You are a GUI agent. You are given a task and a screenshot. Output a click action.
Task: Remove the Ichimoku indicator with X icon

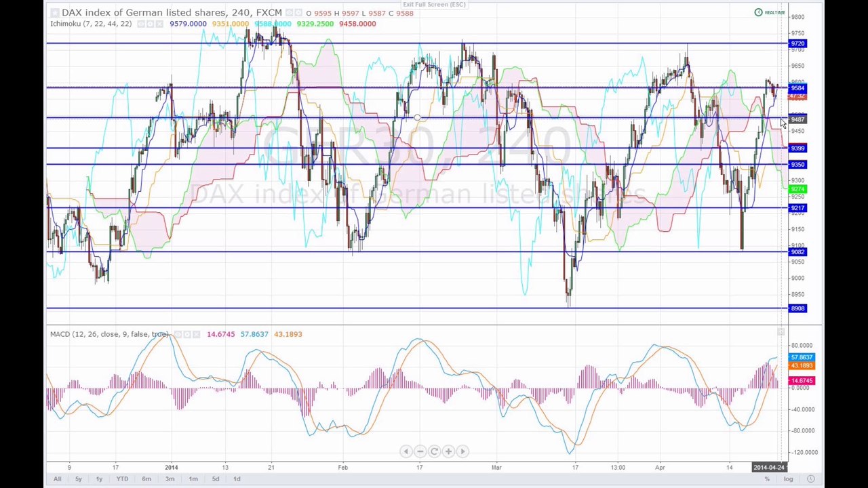click(160, 24)
